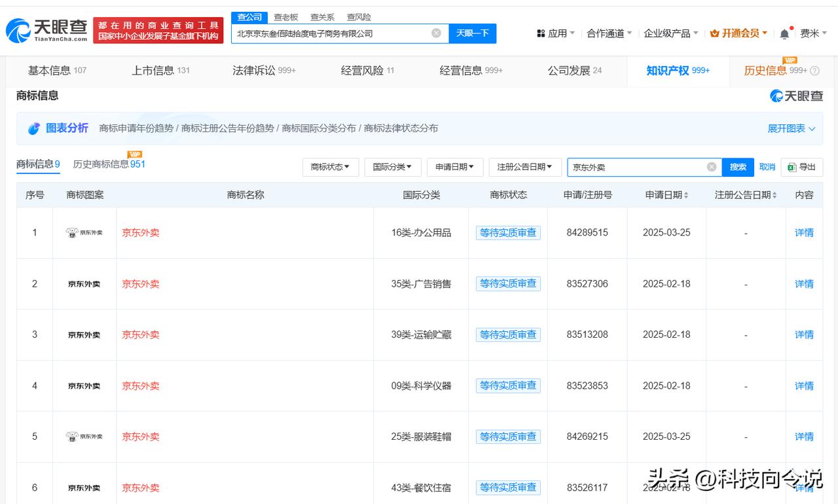Open the TianYanCha logo homepage

click(46, 30)
